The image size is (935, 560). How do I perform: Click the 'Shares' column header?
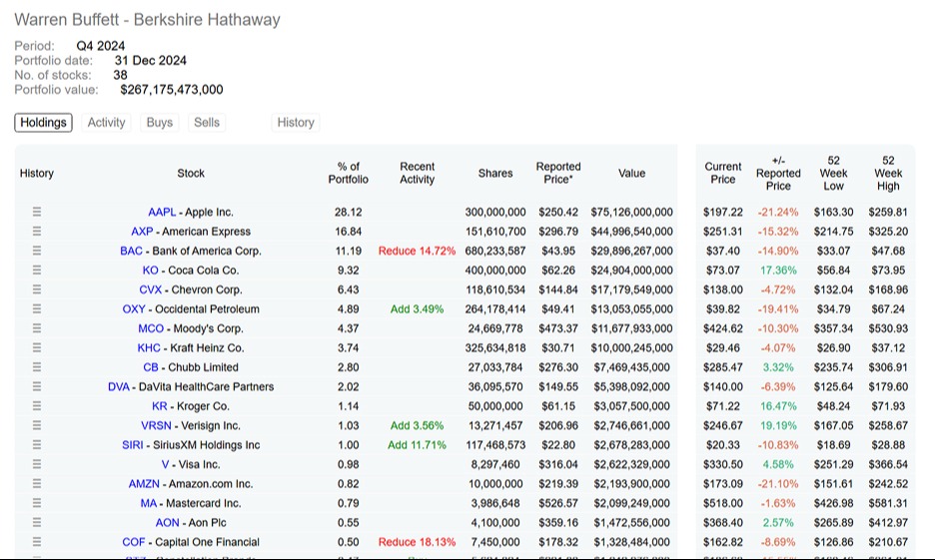[x=495, y=174]
